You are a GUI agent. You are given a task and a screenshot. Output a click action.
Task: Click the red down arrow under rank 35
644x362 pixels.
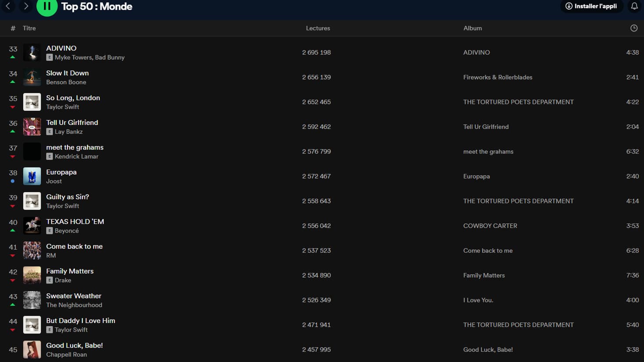point(13,107)
